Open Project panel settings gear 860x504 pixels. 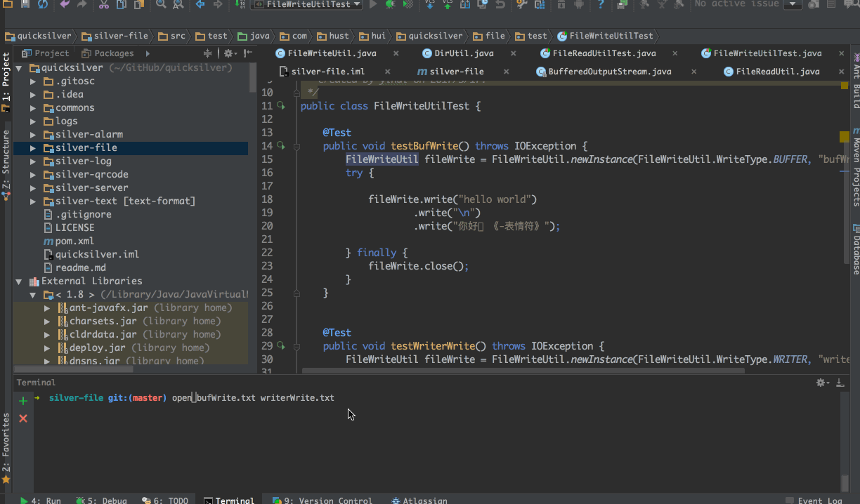[x=229, y=53]
